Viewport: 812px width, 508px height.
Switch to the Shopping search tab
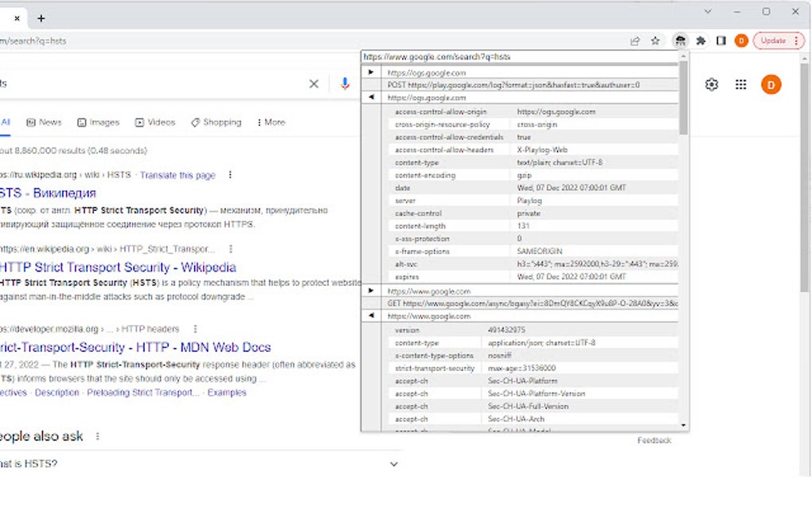(216, 122)
